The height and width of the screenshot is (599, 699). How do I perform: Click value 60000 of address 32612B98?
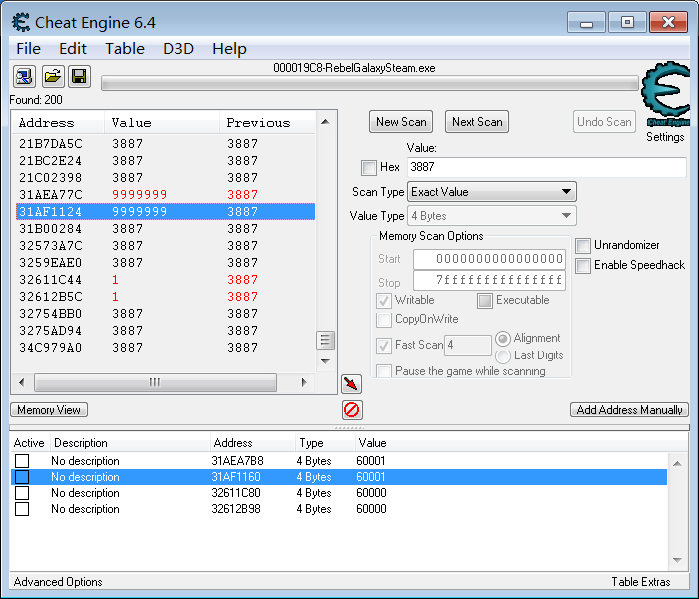click(x=371, y=509)
